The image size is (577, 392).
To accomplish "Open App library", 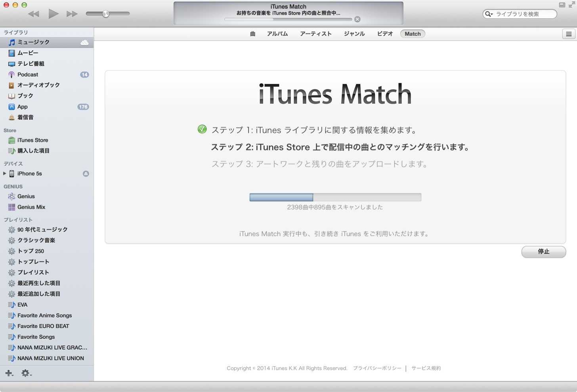I will pyautogui.click(x=47, y=107).
